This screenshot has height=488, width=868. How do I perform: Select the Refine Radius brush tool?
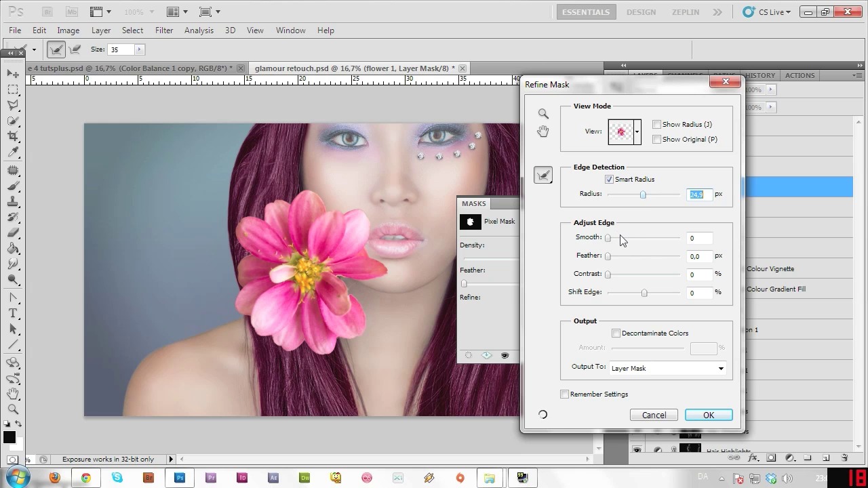coord(543,176)
